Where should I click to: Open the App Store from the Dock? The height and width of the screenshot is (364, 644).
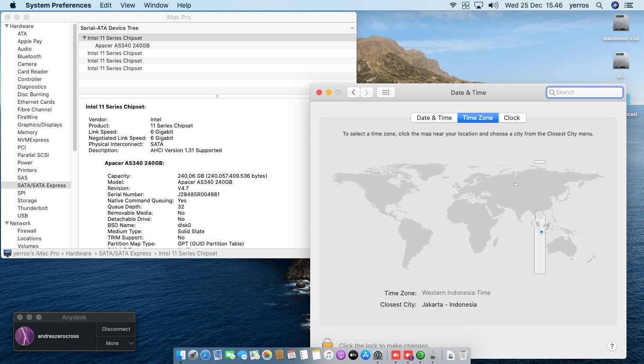coord(365,355)
